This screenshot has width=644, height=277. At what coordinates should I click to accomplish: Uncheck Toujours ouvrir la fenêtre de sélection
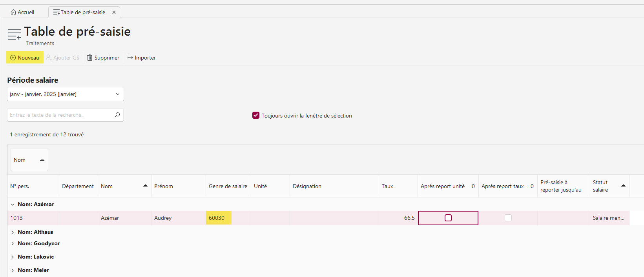tap(256, 115)
